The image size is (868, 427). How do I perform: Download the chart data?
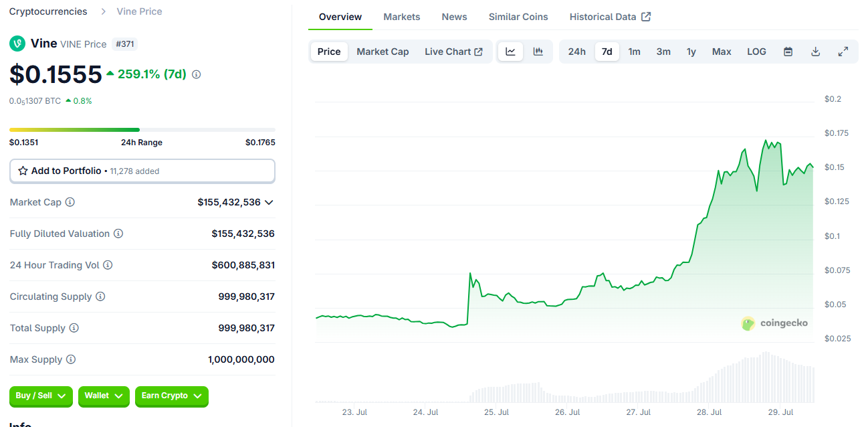click(x=815, y=52)
